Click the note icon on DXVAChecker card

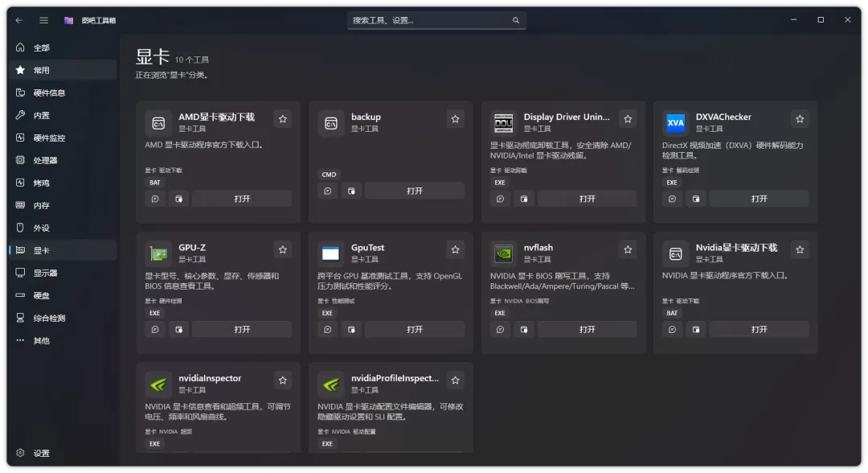pyautogui.click(x=673, y=199)
